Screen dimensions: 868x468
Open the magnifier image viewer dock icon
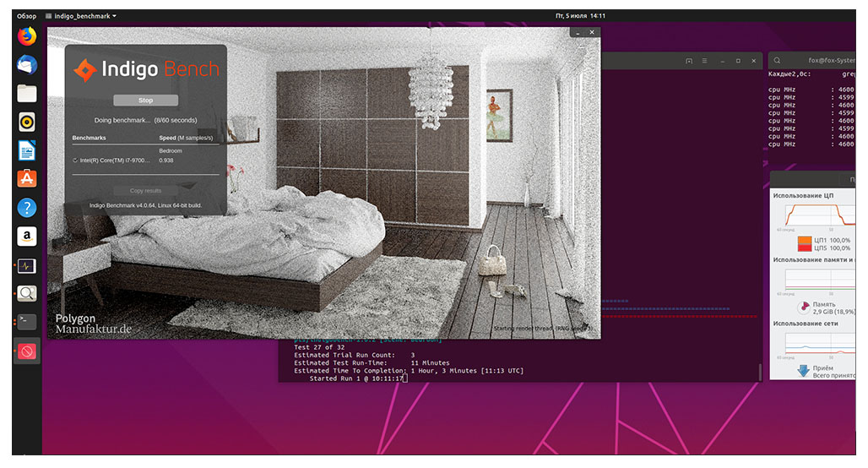tap(26, 293)
